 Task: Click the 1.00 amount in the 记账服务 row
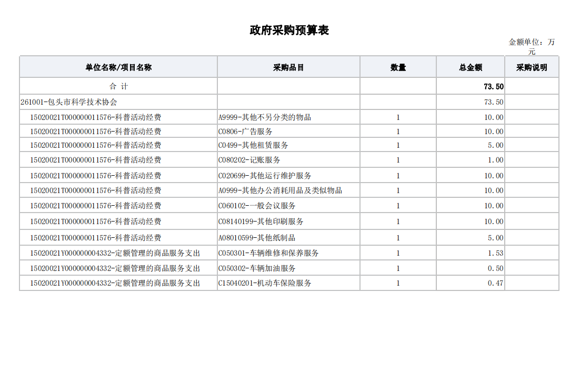(496, 160)
